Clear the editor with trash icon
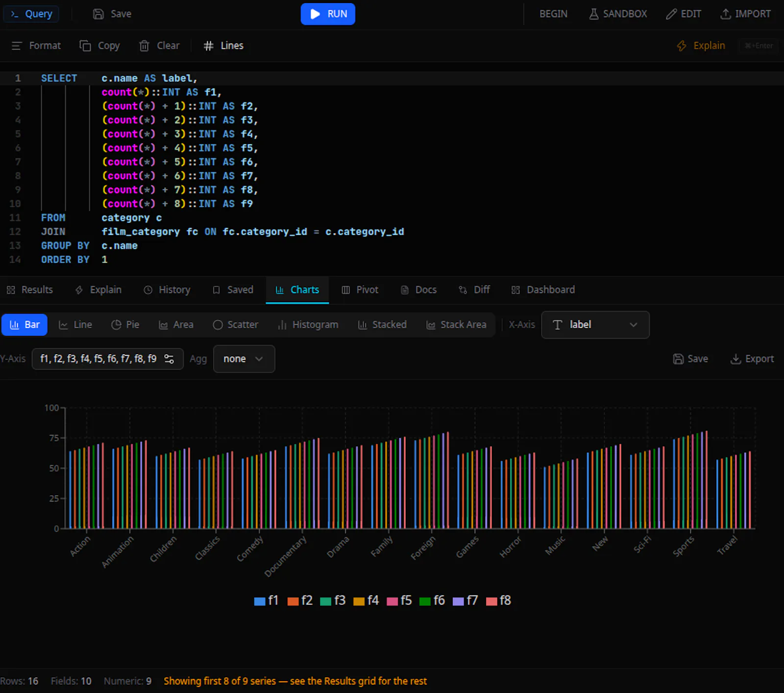 144,46
